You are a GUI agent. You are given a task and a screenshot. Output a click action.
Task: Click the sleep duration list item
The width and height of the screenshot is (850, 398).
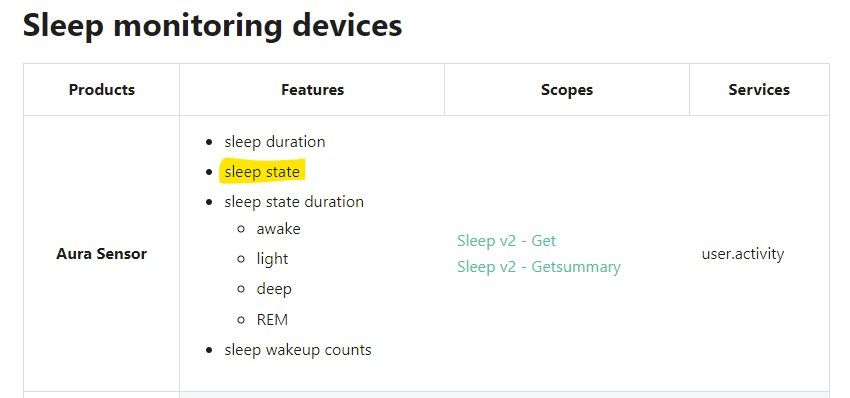(x=275, y=142)
